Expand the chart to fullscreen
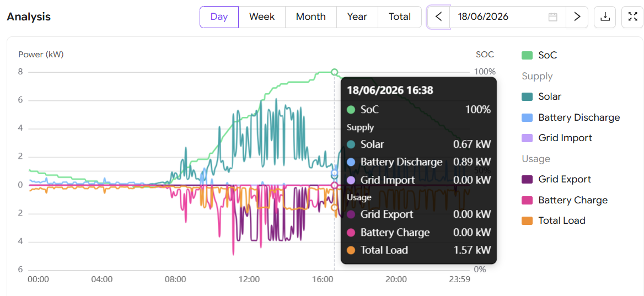 [x=632, y=17]
